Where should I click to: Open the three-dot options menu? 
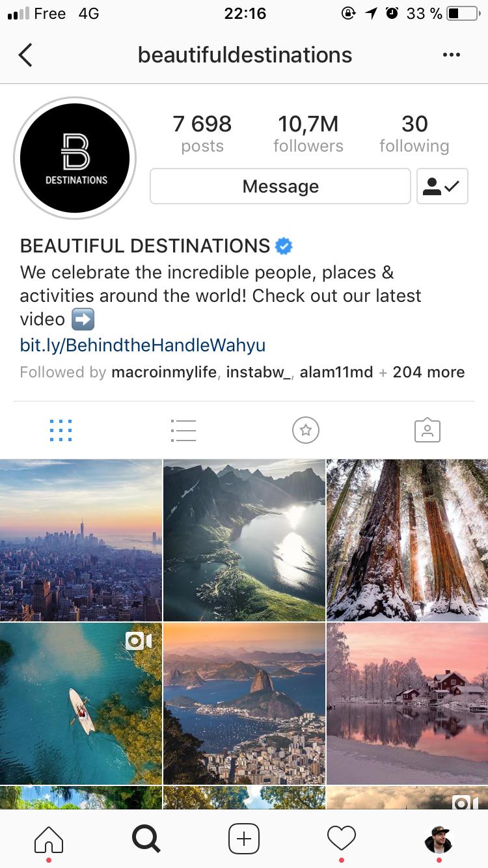click(x=451, y=55)
